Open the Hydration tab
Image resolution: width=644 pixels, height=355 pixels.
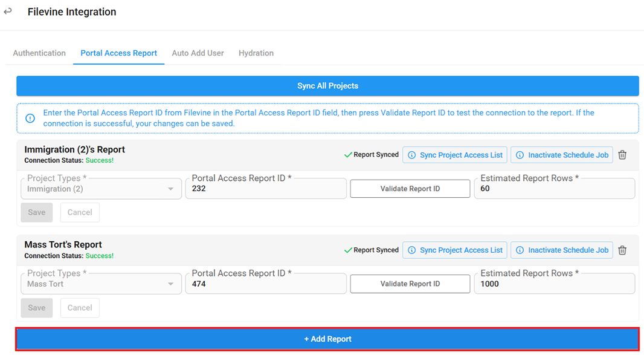256,53
